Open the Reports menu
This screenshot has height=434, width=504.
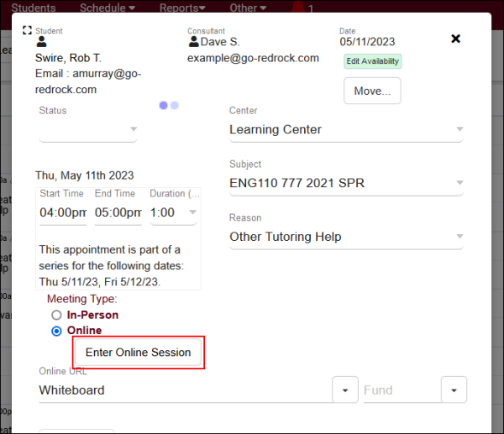(x=181, y=8)
